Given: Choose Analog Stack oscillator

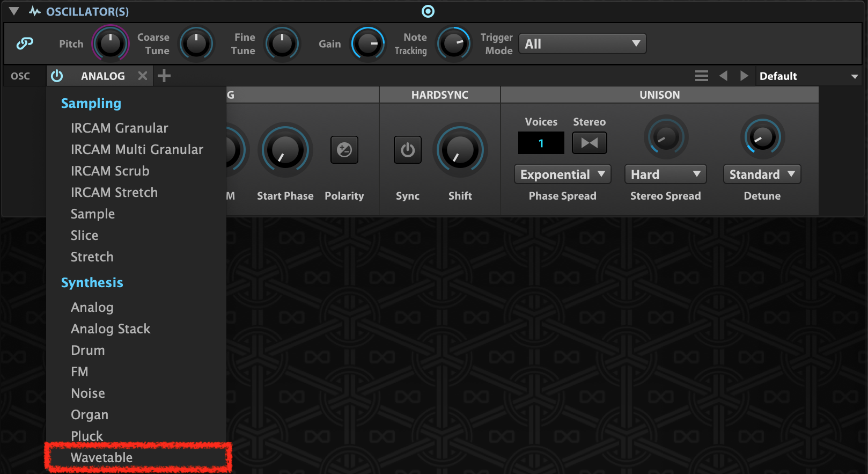Looking at the screenshot, I should pyautogui.click(x=136, y=329).
